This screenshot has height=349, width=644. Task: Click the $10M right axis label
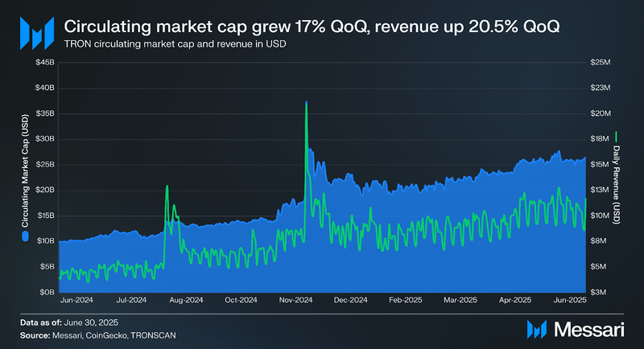point(601,216)
